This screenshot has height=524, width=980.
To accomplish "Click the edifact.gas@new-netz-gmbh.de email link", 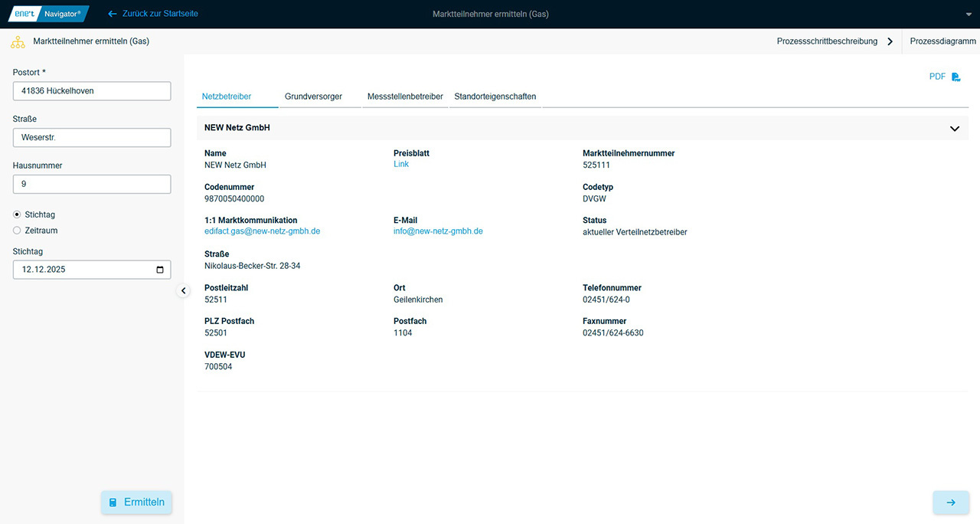I will [262, 231].
